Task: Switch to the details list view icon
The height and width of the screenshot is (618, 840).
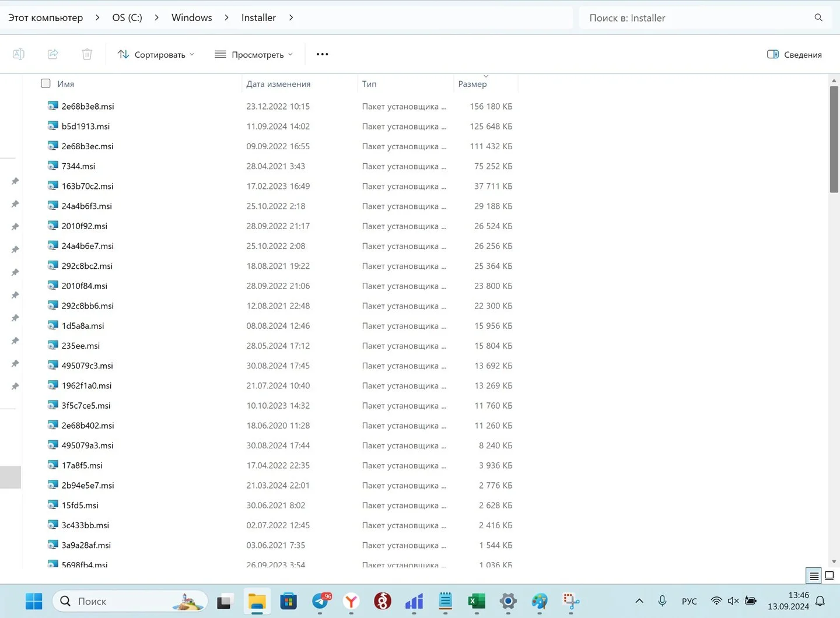Action: pyautogui.click(x=814, y=575)
